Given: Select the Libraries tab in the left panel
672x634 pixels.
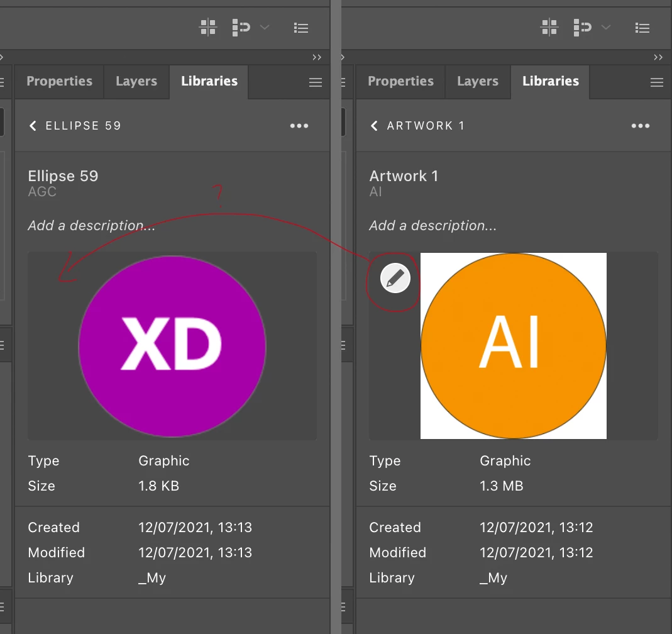Looking at the screenshot, I should (x=209, y=81).
